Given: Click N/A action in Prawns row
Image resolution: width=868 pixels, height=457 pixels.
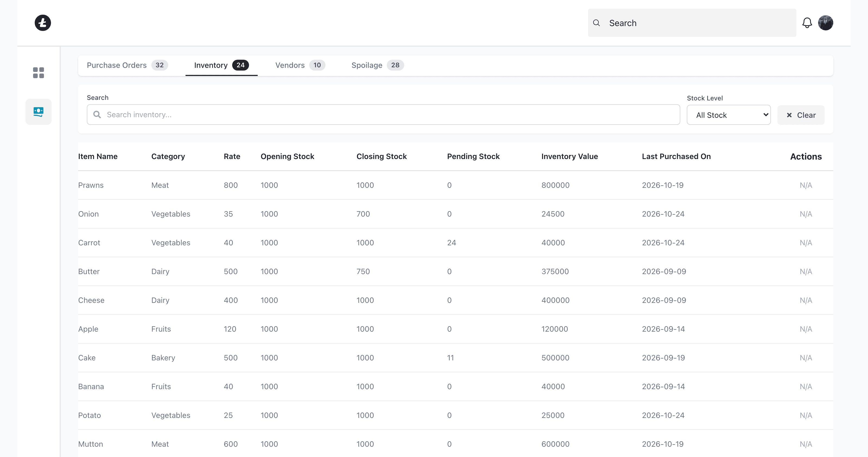Looking at the screenshot, I should [806, 185].
